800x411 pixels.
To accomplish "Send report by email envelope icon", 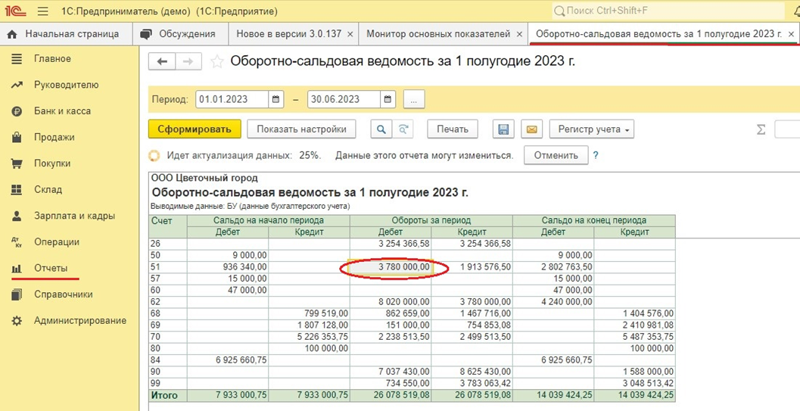I will tap(532, 130).
